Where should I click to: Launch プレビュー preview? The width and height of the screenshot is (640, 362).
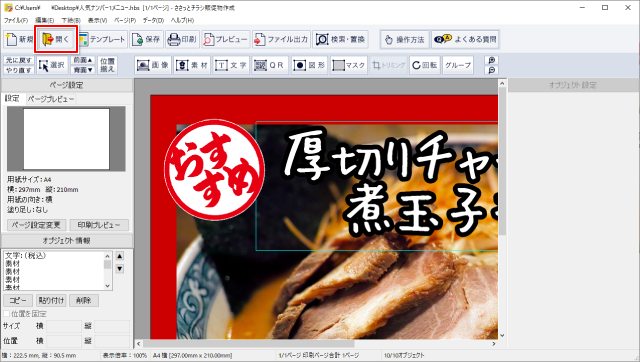coord(225,39)
